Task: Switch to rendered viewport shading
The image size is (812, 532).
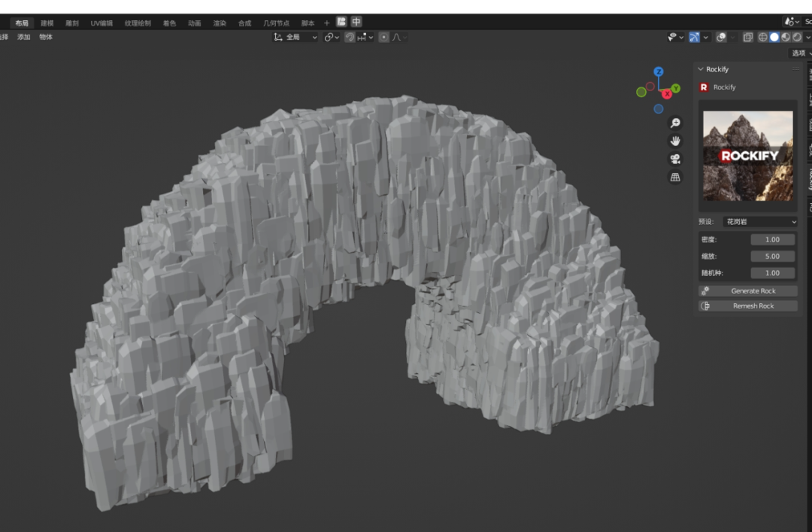Action: tap(797, 37)
